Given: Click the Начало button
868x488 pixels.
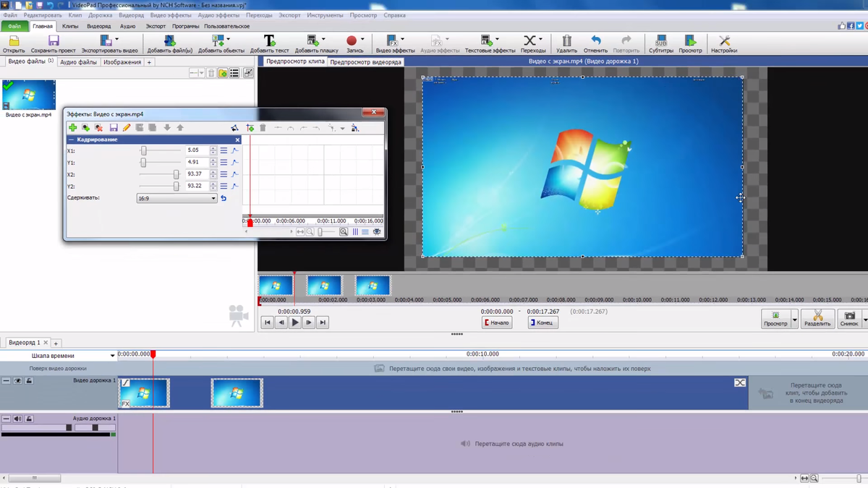Looking at the screenshot, I should [497, 322].
